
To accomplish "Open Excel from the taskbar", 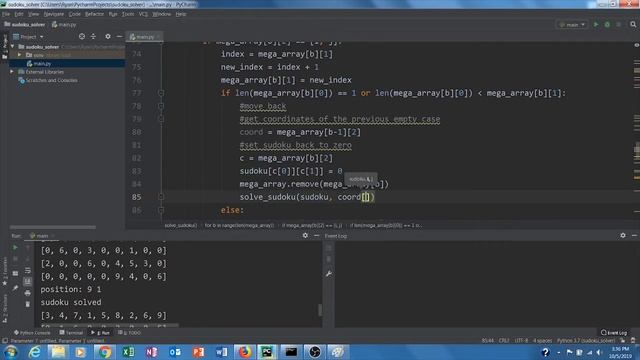I will pos(128,352).
